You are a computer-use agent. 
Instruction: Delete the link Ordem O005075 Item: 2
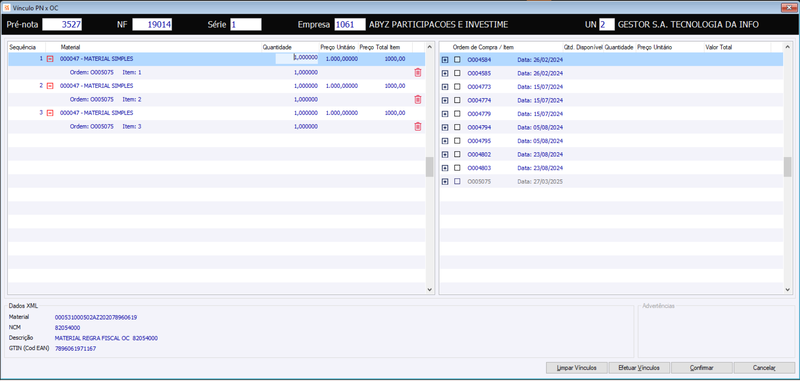click(x=417, y=99)
